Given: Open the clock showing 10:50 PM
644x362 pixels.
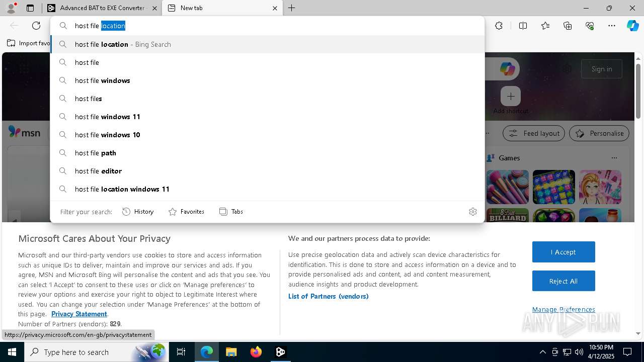Looking at the screenshot, I should coord(601,352).
